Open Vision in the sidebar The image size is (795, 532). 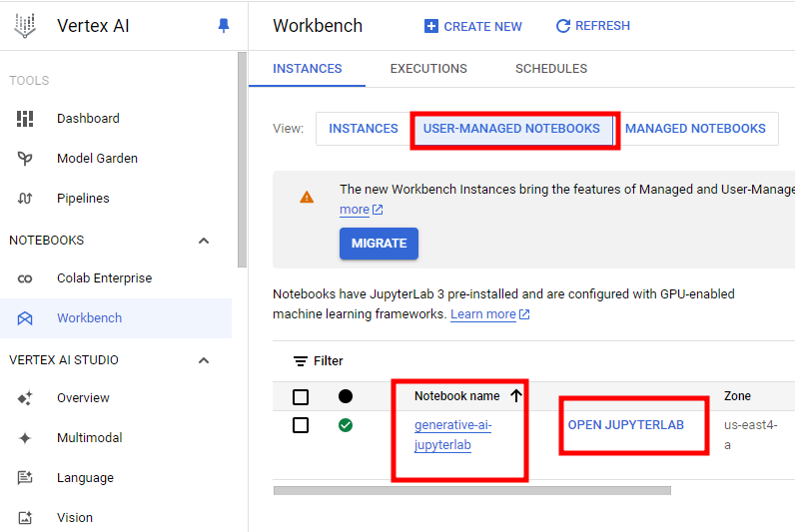75,518
